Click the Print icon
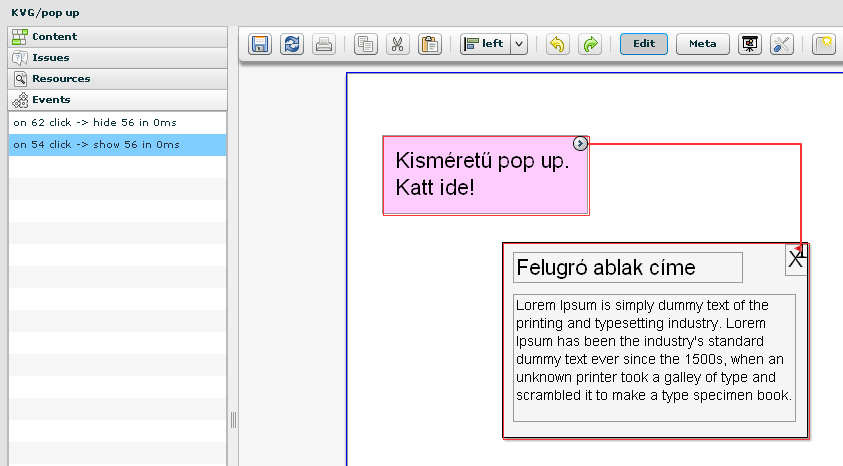The image size is (843, 466). tap(323, 44)
